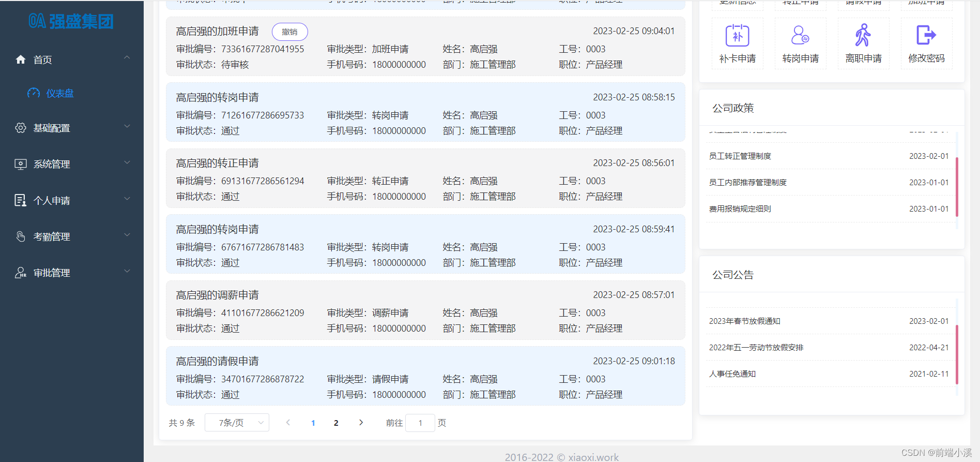980x462 pixels.
Task: Click approval number 41101677286621209
Action: click(263, 313)
